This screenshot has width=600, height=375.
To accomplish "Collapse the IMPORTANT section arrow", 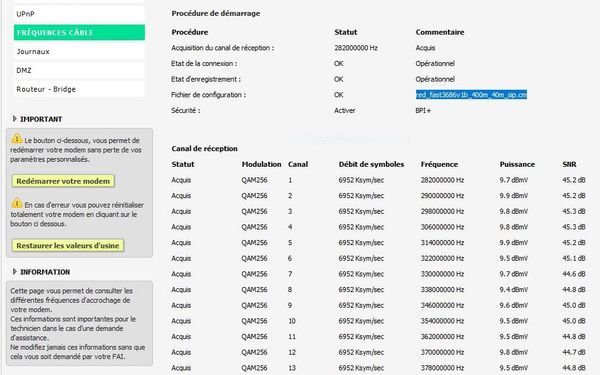I will pos(15,119).
